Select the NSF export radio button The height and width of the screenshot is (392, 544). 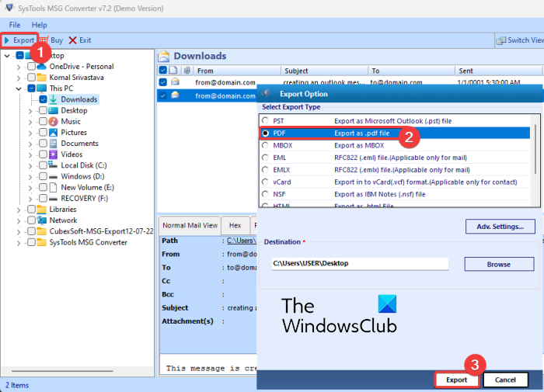[x=266, y=194]
